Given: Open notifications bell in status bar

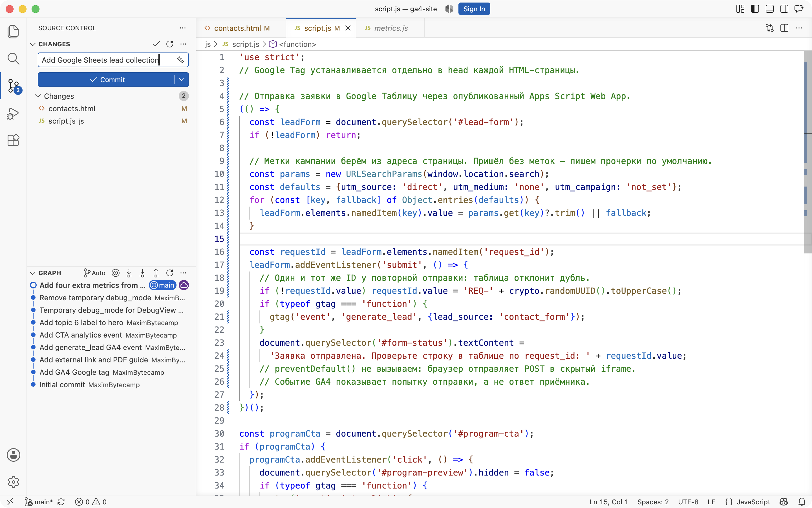Looking at the screenshot, I should pos(802,502).
